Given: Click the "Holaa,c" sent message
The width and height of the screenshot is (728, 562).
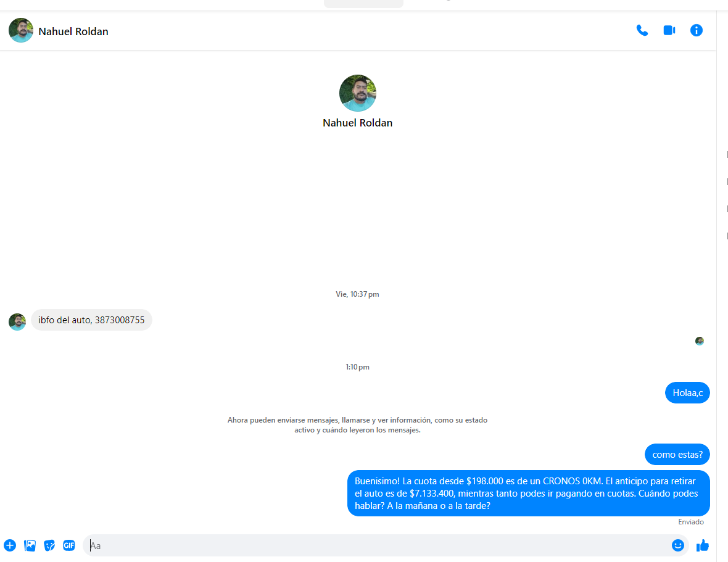Looking at the screenshot, I should click(687, 392).
